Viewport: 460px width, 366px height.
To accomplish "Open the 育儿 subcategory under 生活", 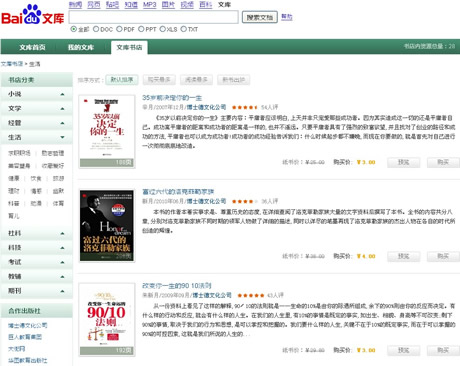I will [14, 216].
